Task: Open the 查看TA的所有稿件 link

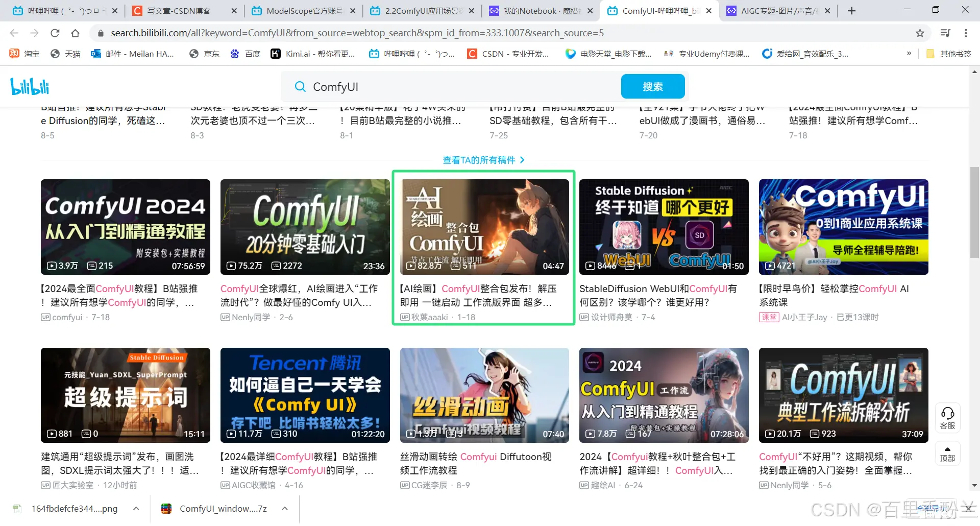Action: tap(483, 160)
